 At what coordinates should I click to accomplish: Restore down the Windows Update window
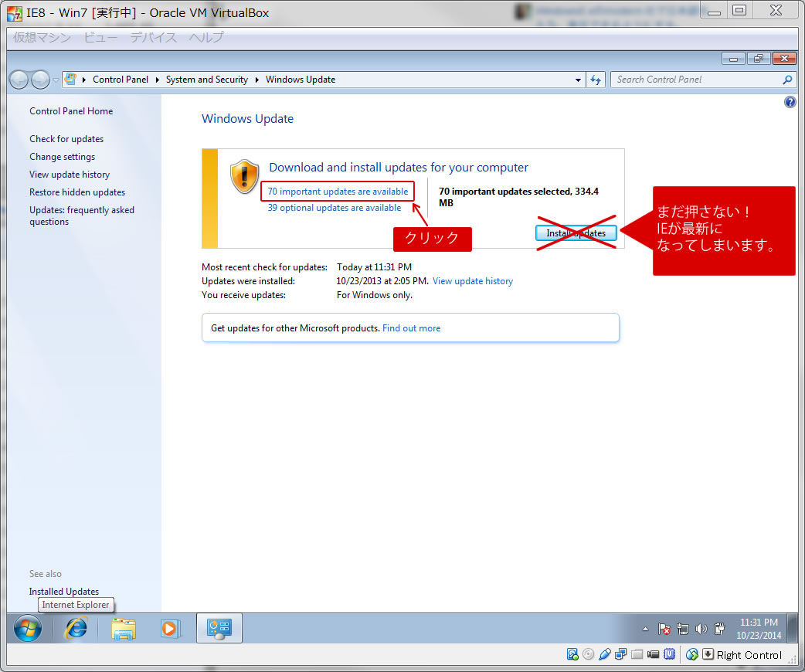pyautogui.click(x=759, y=59)
